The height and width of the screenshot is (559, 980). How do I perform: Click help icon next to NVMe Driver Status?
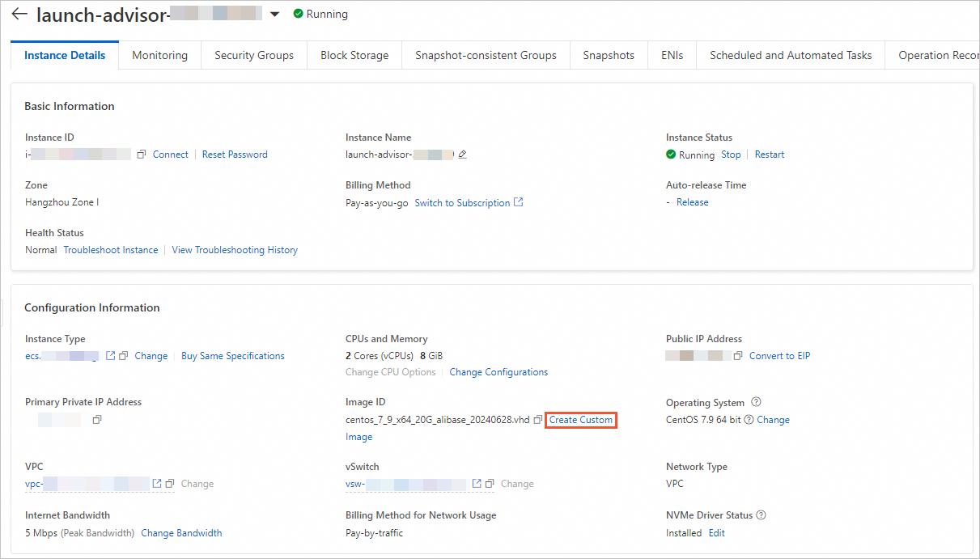(x=761, y=515)
